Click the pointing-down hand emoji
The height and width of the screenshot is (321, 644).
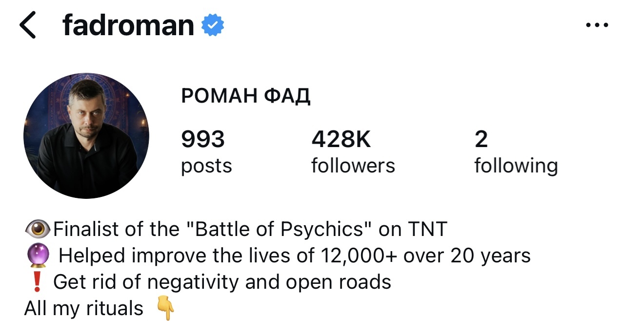166,309
